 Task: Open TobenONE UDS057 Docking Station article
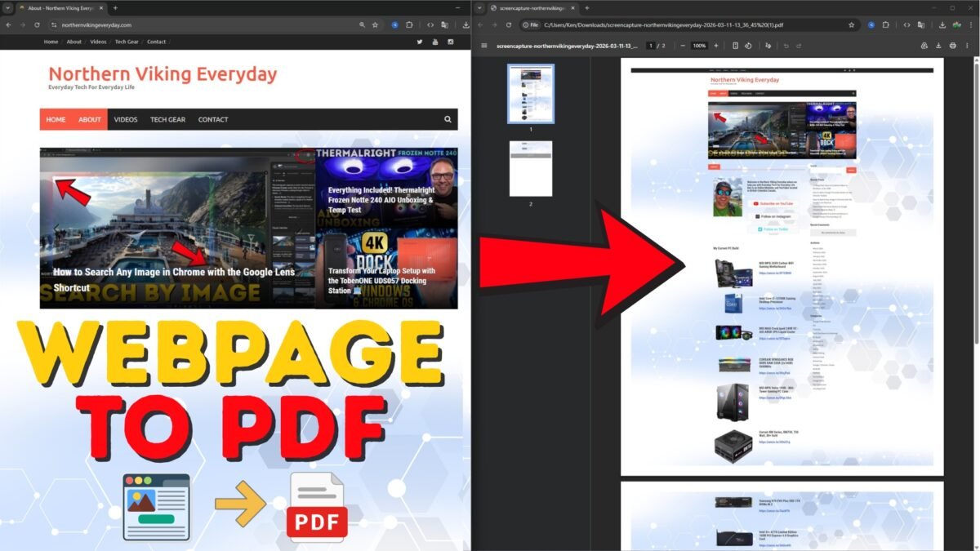point(381,280)
